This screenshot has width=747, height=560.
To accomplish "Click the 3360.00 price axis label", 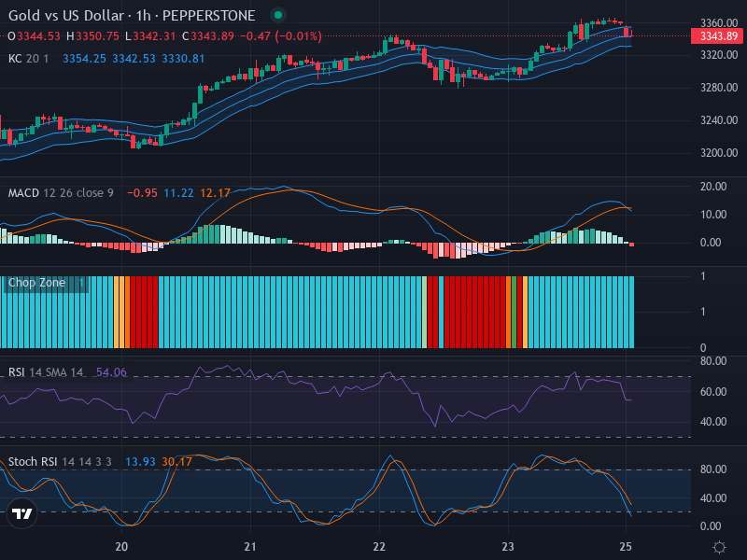I will [719, 22].
